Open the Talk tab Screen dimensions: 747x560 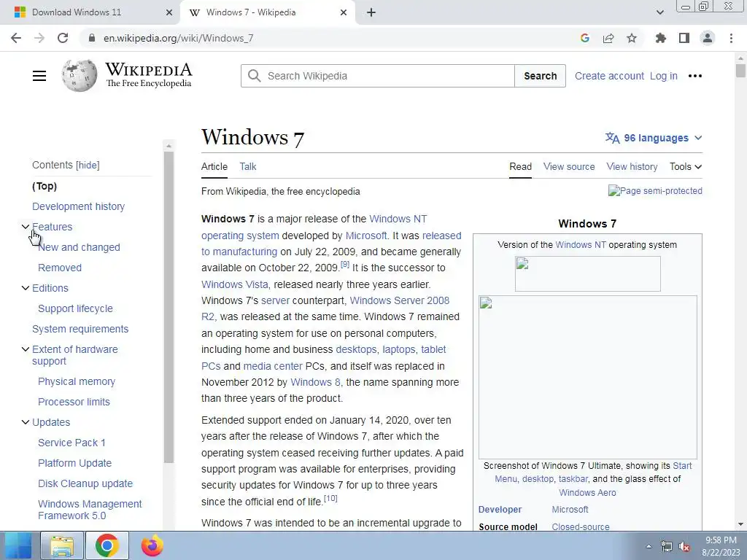(x=248, y=167)
